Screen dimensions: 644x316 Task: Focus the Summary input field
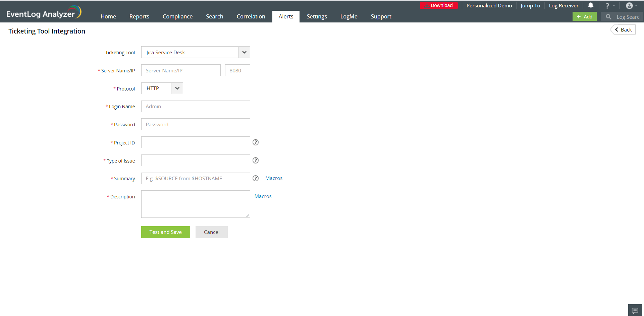click(x=196, y=179)
